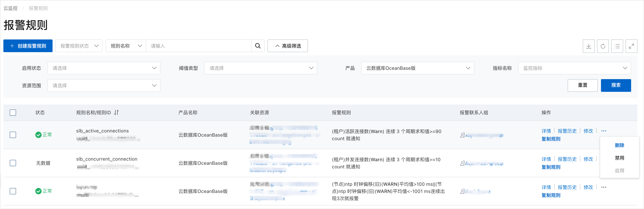644x209 pixels.
Task: Go to 云监控 breadcrumb
Action: point(11,8)
